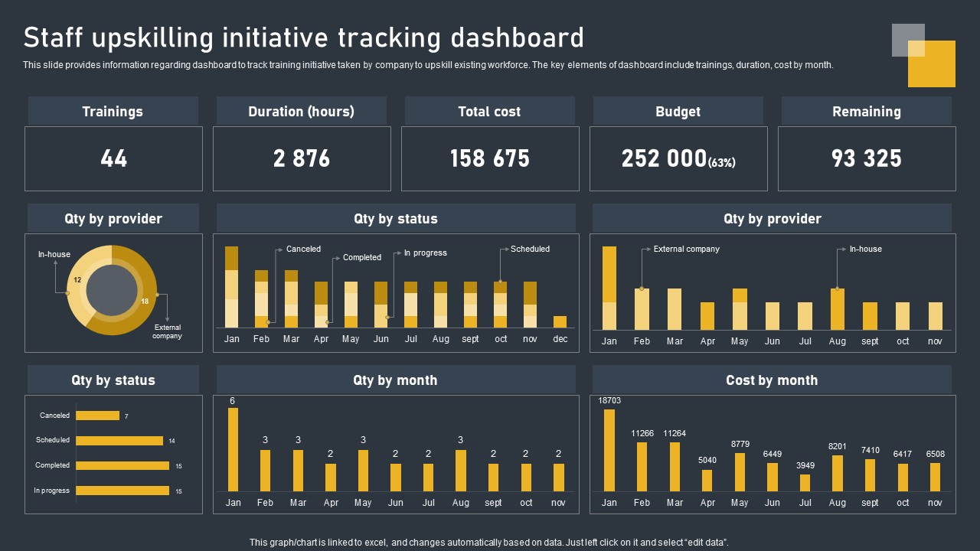Click the In progress horizontal bar
Screen dimensions: 980x551
122,491
